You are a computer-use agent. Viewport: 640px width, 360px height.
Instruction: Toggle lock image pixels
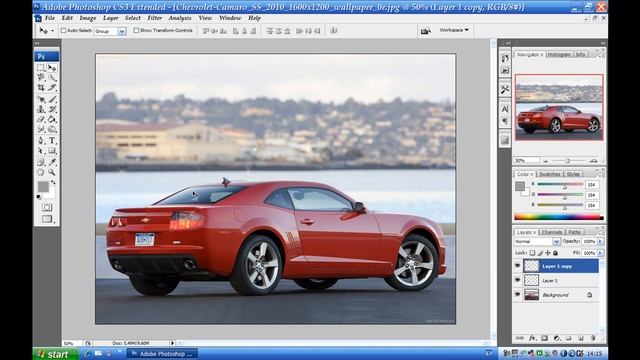coord(540,253)
